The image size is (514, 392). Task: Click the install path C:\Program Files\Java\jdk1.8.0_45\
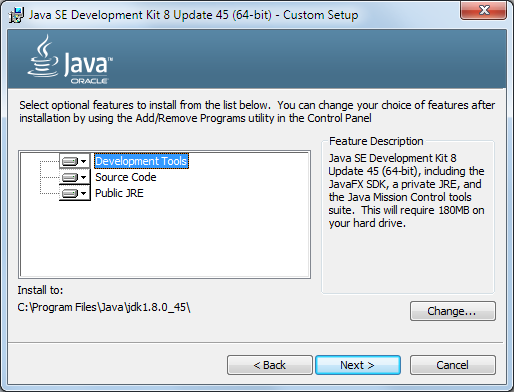click(104, 307)
